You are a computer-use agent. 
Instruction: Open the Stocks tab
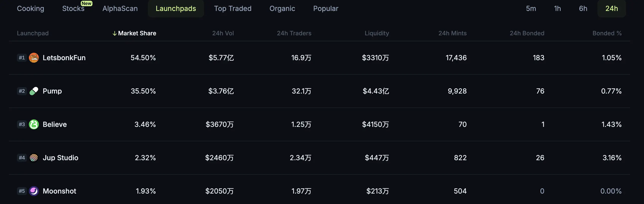[x=73, y=8]
